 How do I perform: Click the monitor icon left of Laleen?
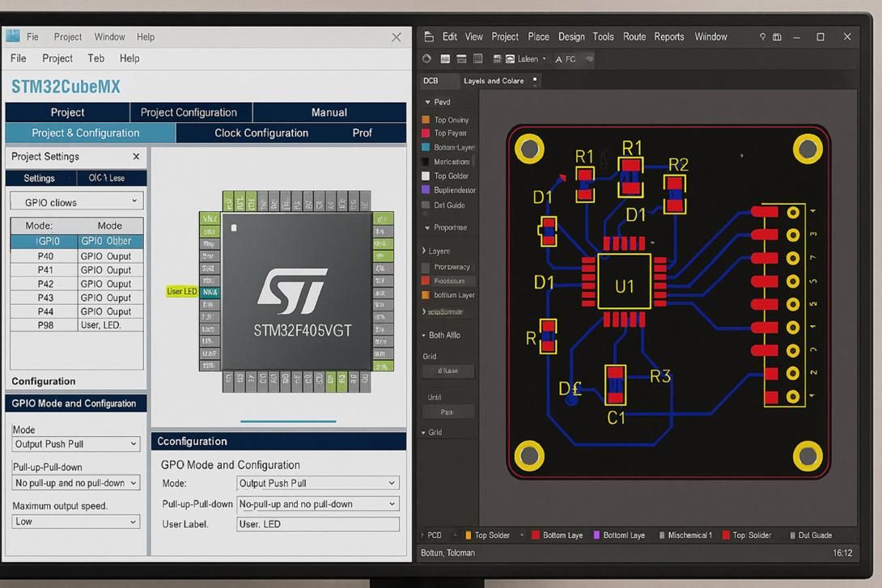[x=498, y=58]
